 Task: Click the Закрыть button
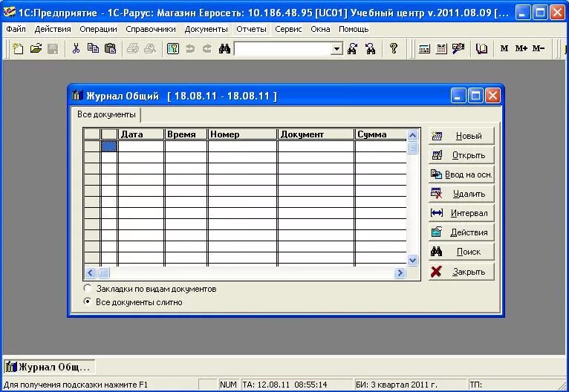tap(461, 272)
